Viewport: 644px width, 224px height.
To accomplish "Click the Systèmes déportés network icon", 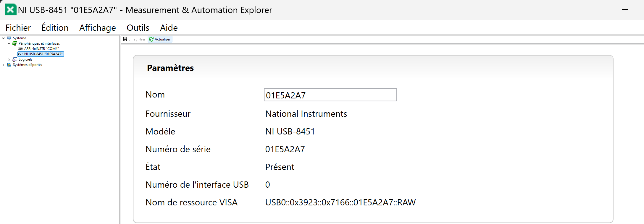I will [x=9, y=65].
